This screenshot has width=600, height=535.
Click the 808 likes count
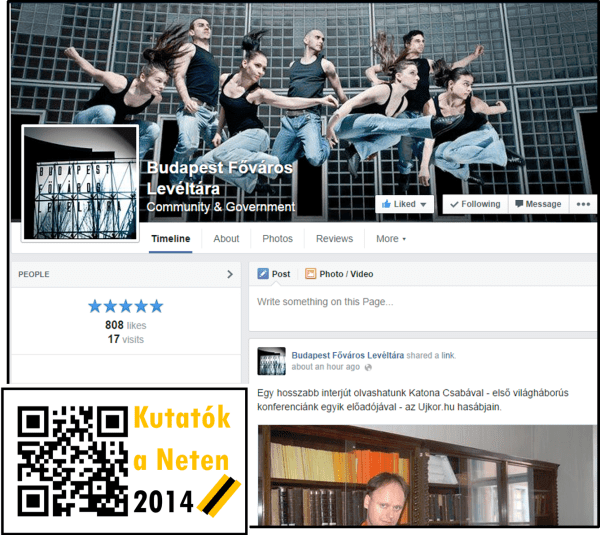point(125,325)
